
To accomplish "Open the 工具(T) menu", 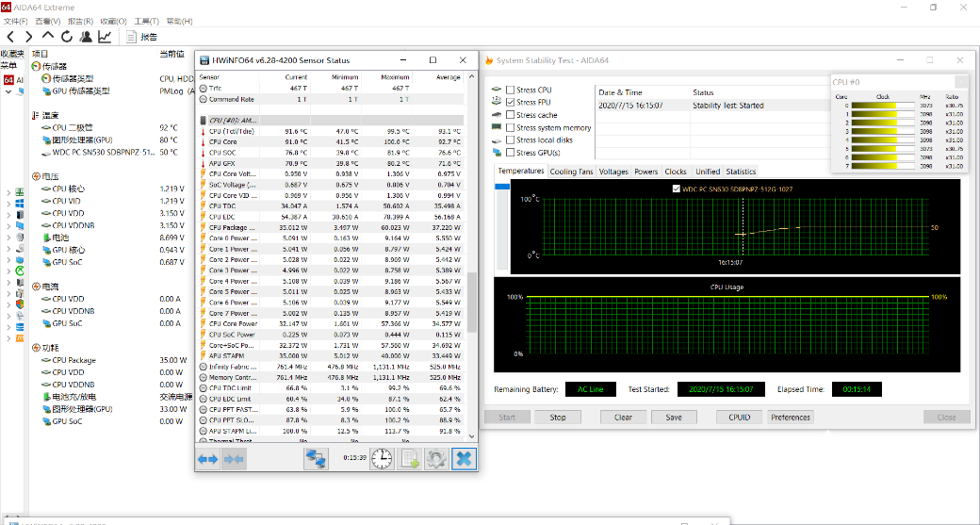I will pos(146,21).
